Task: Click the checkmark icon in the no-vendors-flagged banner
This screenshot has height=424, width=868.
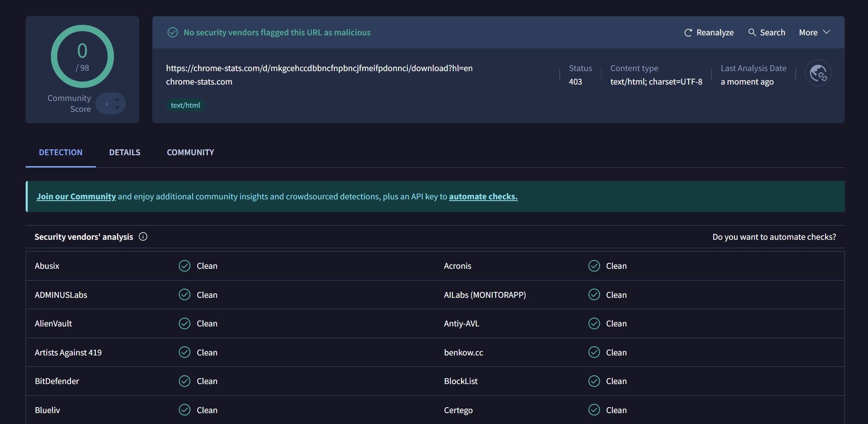Action: (x=172, y=32)
